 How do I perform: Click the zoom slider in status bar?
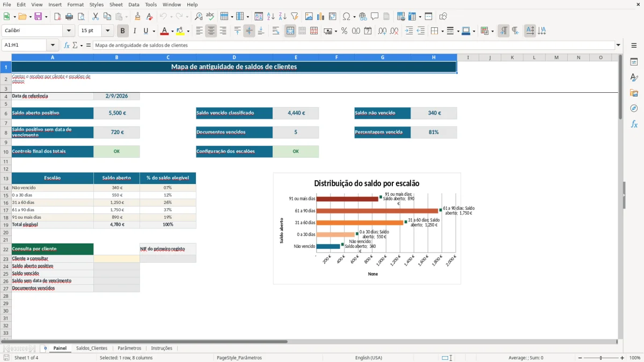click(601, 358)
